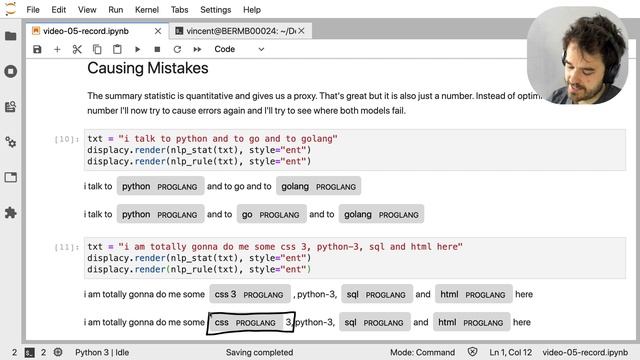This screenshot has width=640, height=360.
Task: Open the Running Terminals and Kernels sidebar icon
Action: 11,71
